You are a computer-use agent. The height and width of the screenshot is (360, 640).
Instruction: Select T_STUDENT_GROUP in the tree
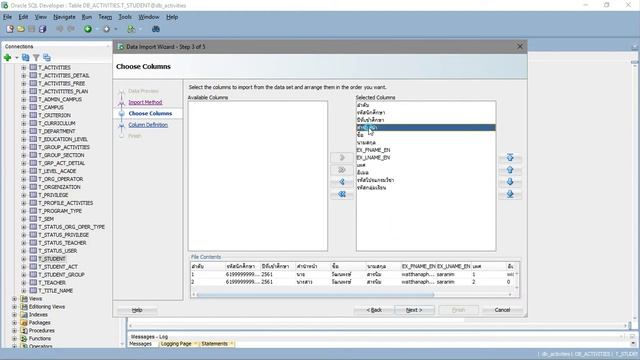pyautogui.click(x=61, y=275)
